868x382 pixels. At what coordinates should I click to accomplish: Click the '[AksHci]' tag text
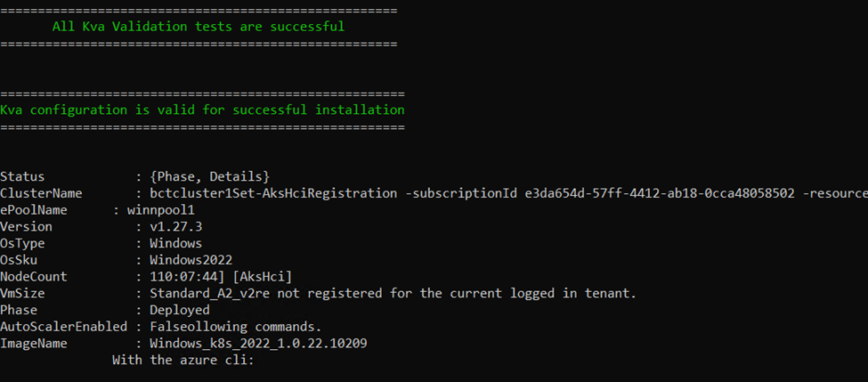[x=263, y=277]
